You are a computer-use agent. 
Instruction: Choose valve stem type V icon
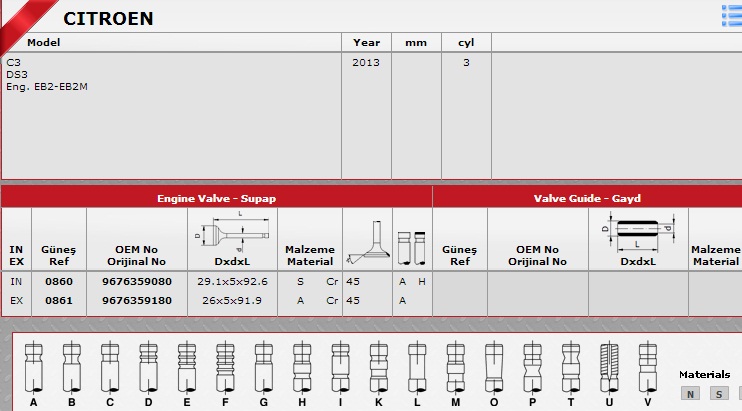click(x=647, y=367)
